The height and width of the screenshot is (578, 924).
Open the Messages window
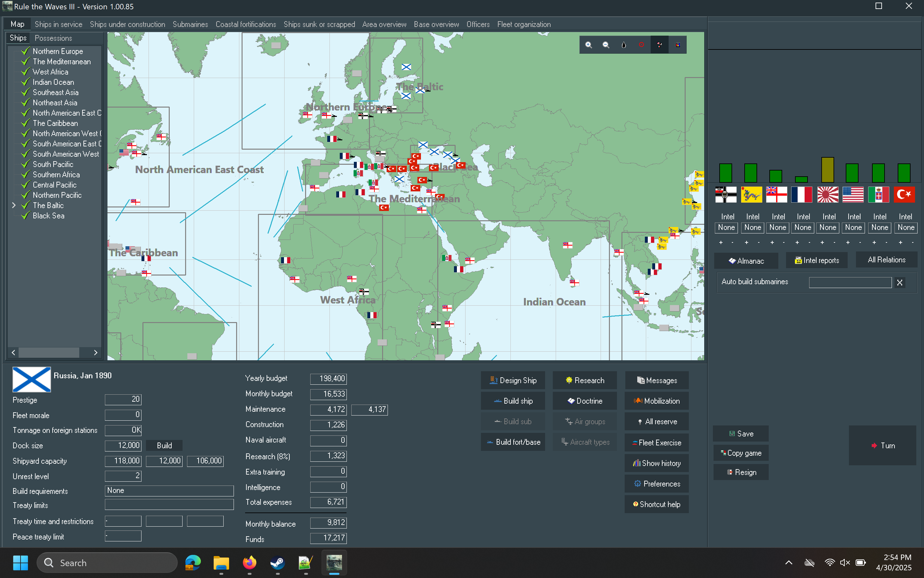coord(657,381)
